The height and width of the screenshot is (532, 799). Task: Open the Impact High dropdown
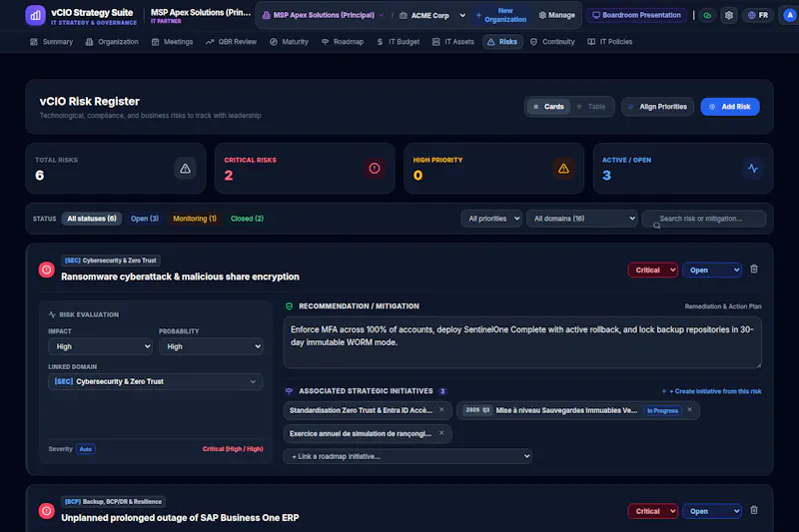pos(101,346)
